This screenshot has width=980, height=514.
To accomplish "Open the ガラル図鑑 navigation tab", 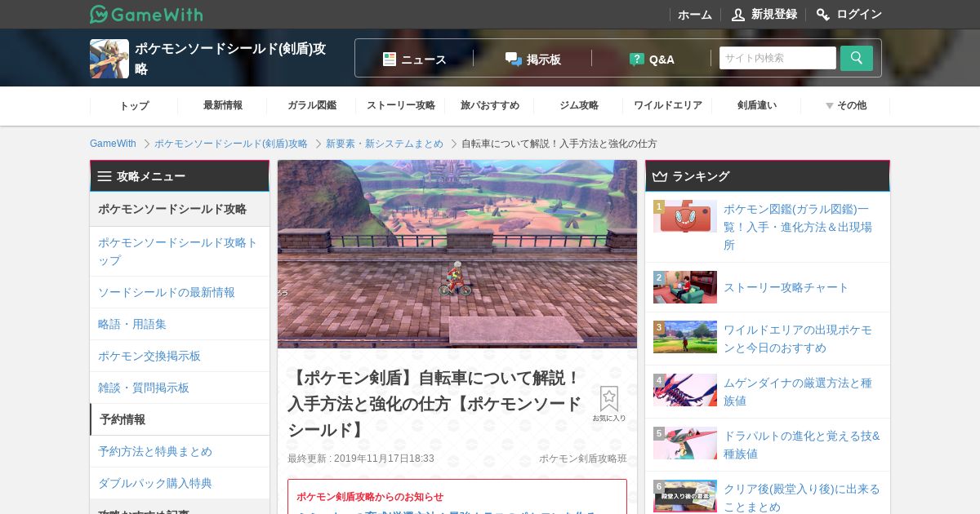I will 312,105.
